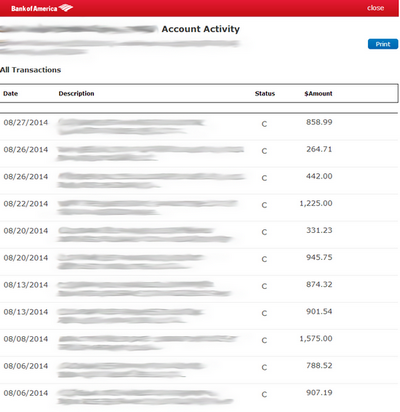Click the 1,225.00 transaction amount
400x412 pixels.
pos(316,203)
